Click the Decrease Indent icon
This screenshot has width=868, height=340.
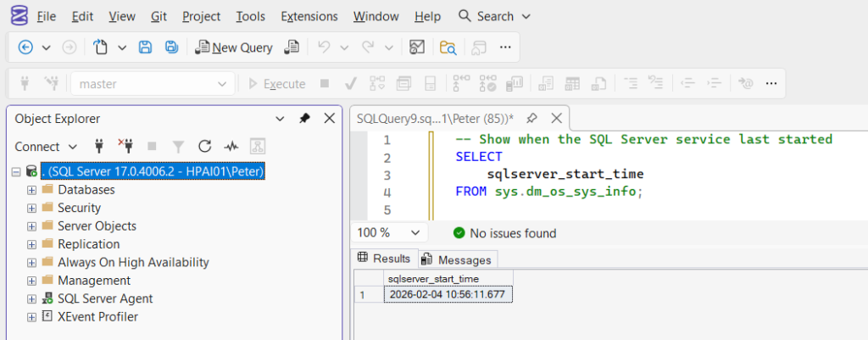pos(687,84)
